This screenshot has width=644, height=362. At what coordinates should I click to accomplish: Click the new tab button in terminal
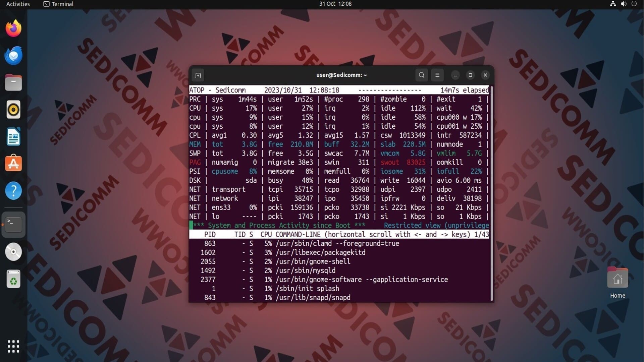pyautogui.click(x=198, y=75)
